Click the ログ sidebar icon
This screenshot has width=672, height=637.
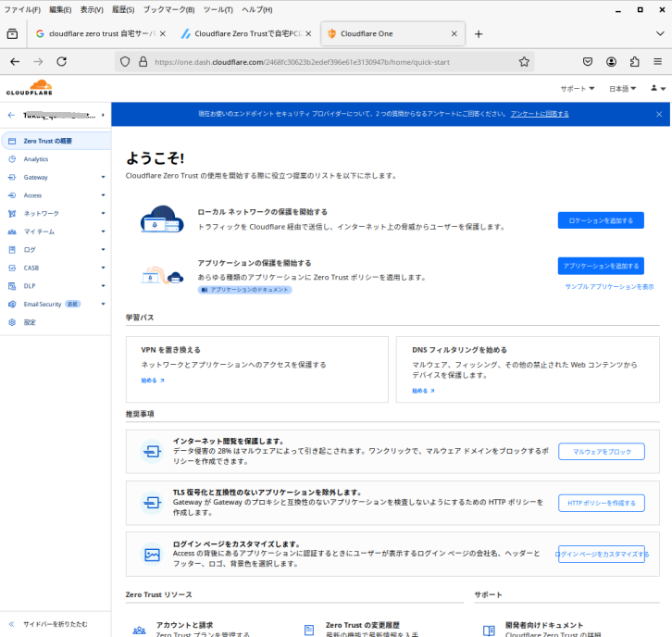click(12, 249)
